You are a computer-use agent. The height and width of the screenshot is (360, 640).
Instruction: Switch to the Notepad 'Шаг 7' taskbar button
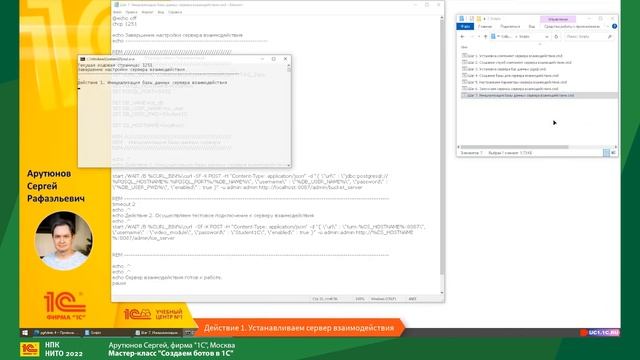coord(158,333)
